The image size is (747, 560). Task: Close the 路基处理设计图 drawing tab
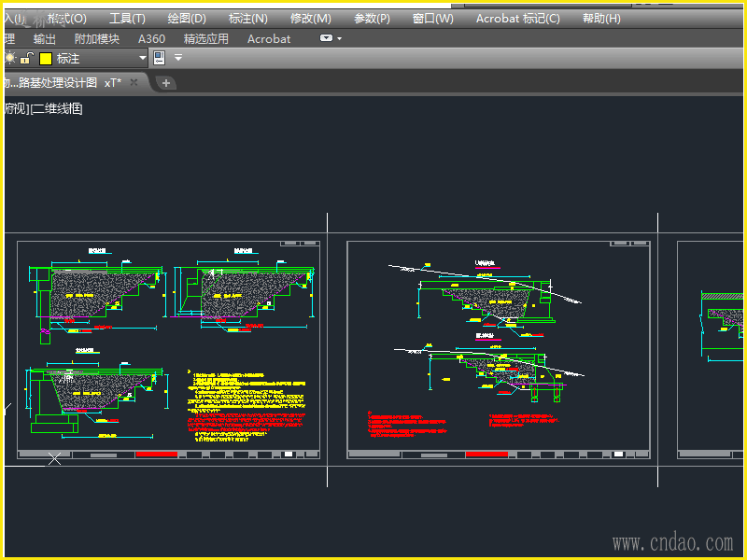[134, 82]
